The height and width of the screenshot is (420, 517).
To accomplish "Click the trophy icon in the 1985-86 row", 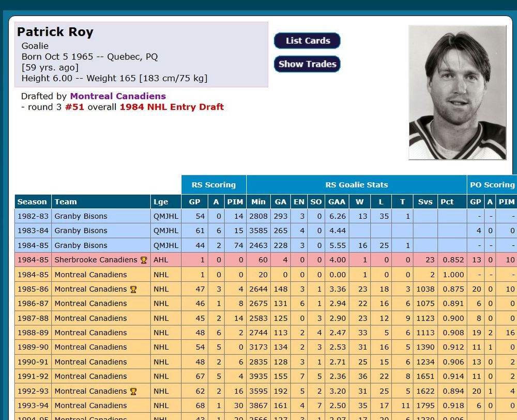I will [x=133, y=289].
